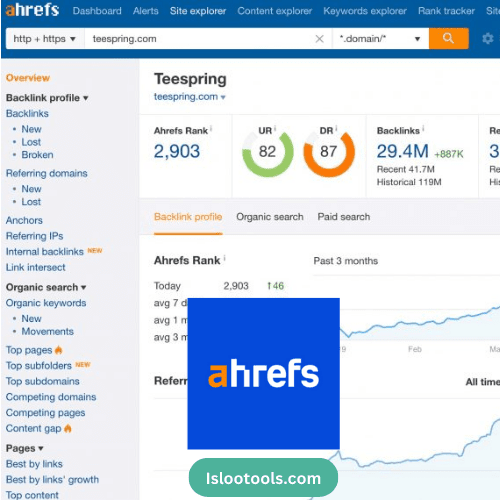This screenshot has width=500, height=500.
Task: Switch to the Organic search tab
Action: tap(270, 217)
